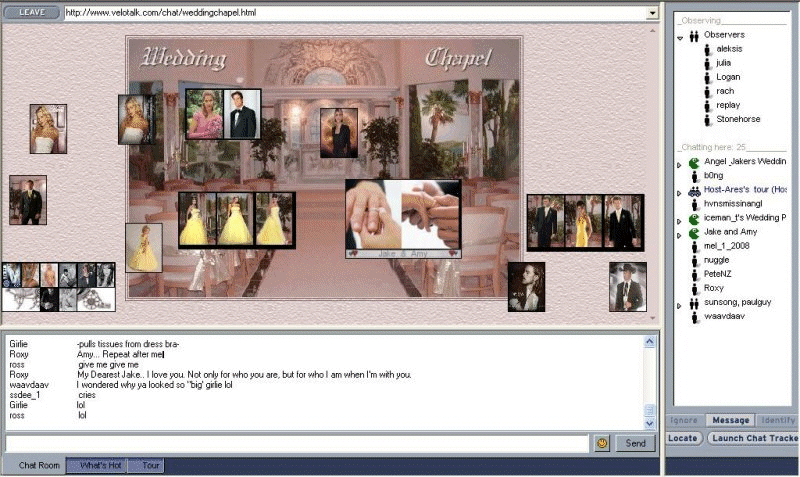Click the pair icon next to sunsong, paulguy
Screen dimensions: 800x477
(693, 302)
